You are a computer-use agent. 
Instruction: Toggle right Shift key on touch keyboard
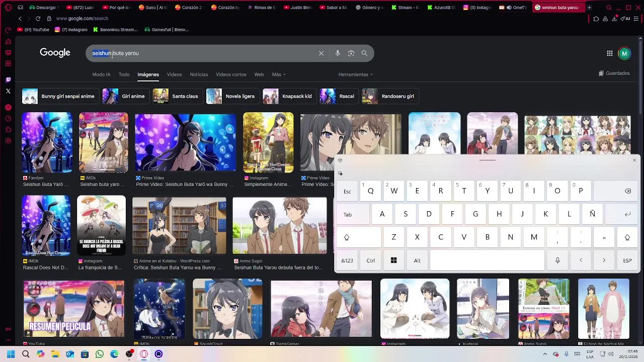[627, 237]
